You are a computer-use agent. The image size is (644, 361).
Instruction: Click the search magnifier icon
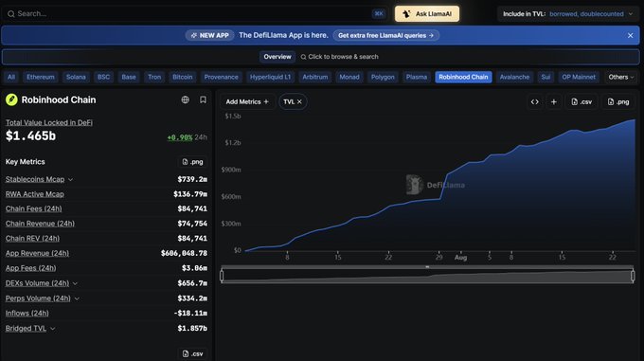click(x=11, y=14)
